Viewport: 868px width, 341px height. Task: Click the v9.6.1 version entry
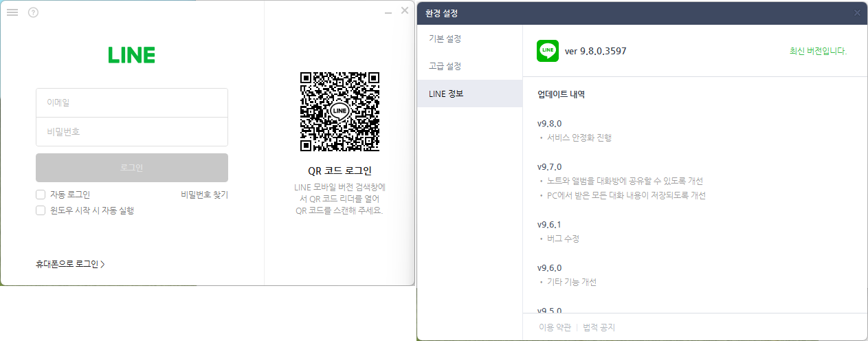(550, 224)
